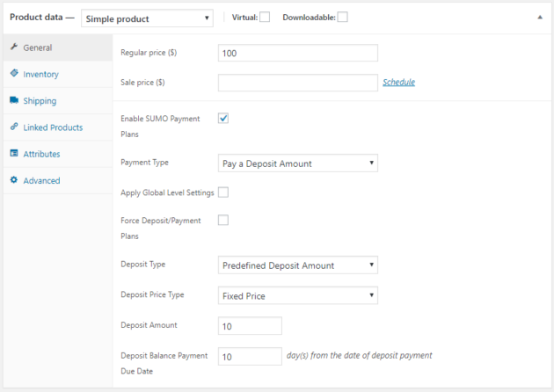Open the Deposit Type dropdown
This screenshot has width=554, height=392.
(298, 265)
